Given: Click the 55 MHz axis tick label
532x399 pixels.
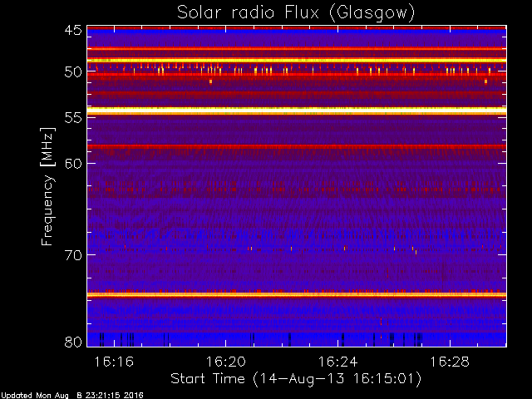Looking at the screenshot, I should tap(73, 118).
